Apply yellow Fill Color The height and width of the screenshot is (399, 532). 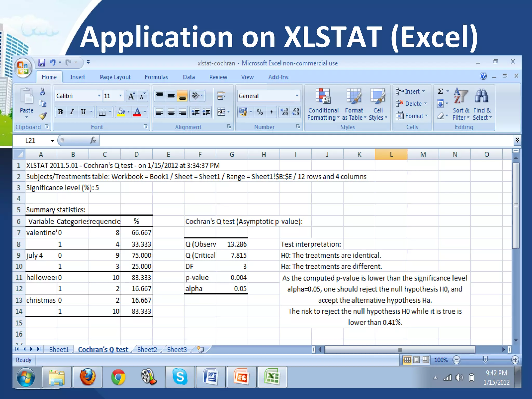tap(121, 112)
